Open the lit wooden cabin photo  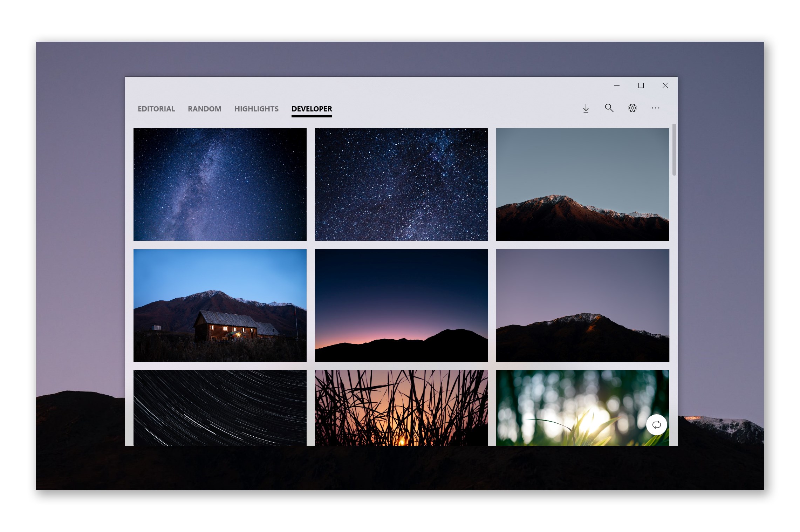tap(220, 305)
